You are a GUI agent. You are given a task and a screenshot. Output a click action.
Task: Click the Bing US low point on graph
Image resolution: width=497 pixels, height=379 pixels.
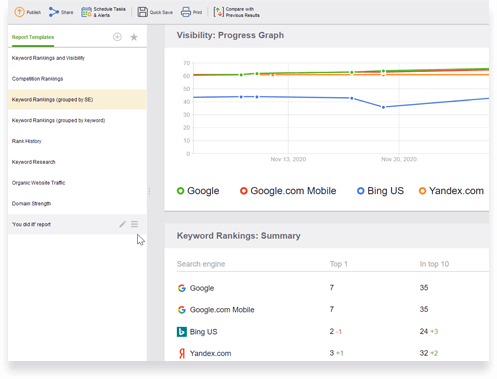point(383,107)
